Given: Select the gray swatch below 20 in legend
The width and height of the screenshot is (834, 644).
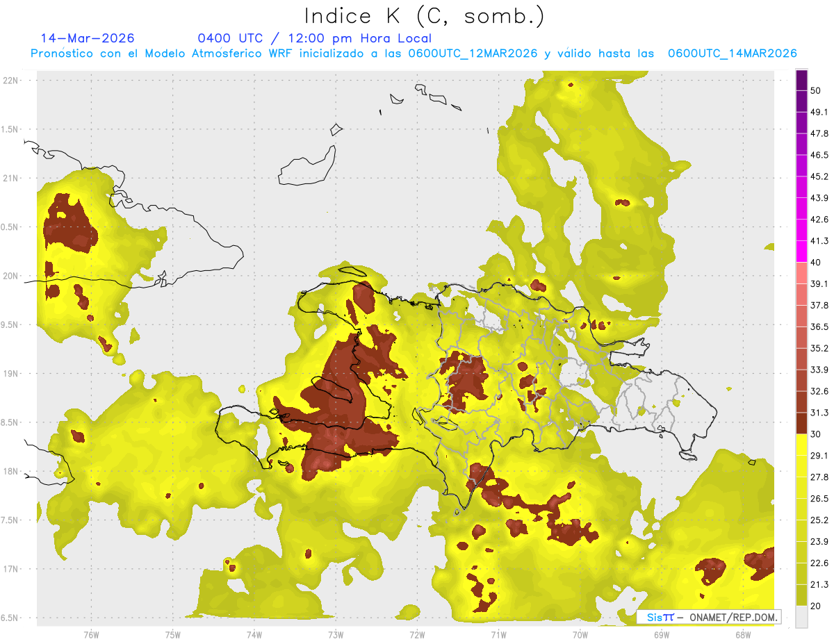Looking at the screenshot, I should point(801,617).
